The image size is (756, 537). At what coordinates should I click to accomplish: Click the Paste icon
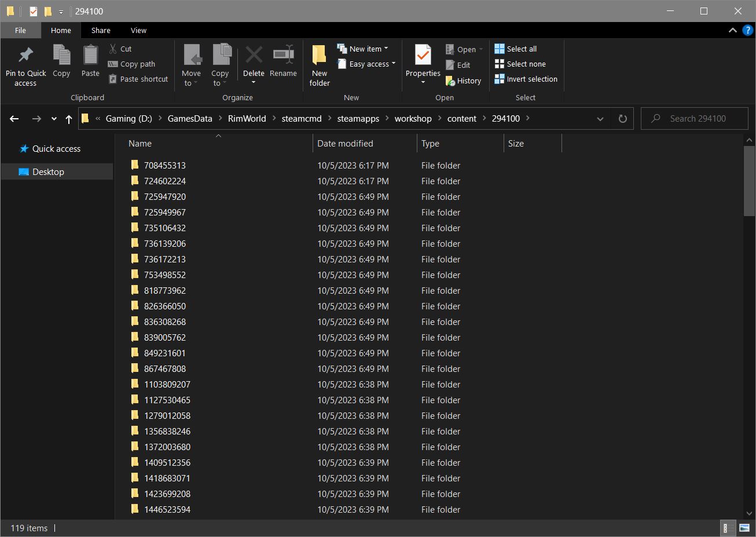click(x=90, y=61)
